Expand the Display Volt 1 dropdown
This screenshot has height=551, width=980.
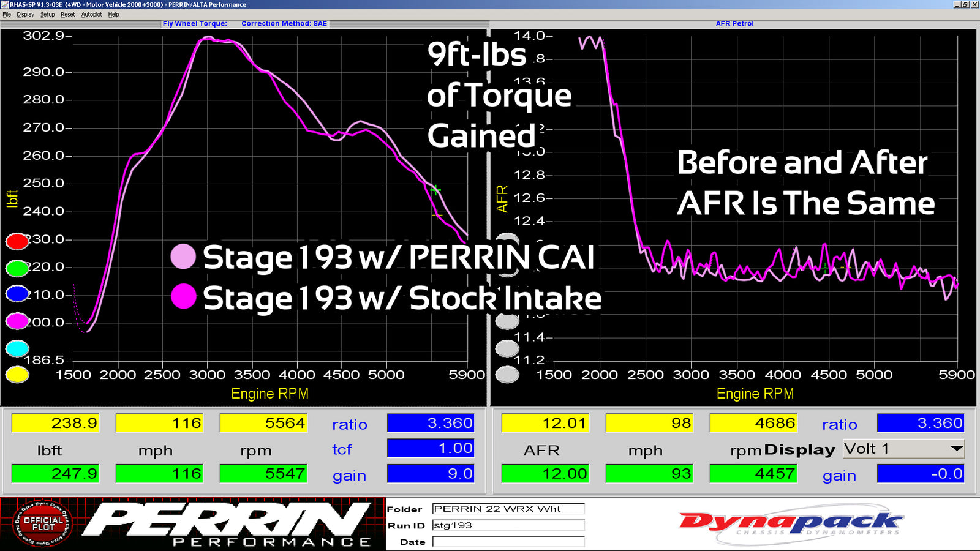click(956, 449)
